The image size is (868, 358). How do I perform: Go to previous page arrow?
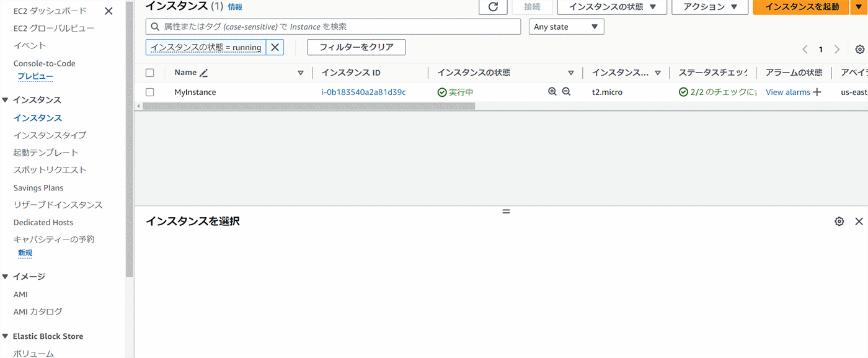[805, 50]
